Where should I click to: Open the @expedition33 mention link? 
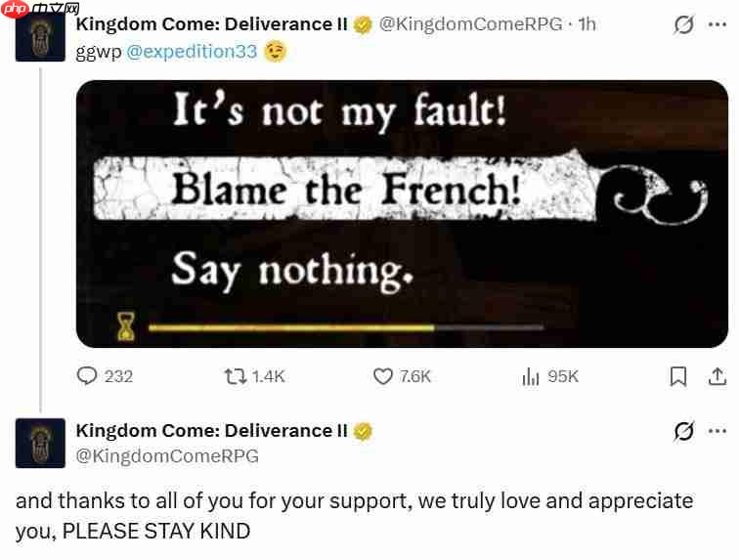coord(193,51)
